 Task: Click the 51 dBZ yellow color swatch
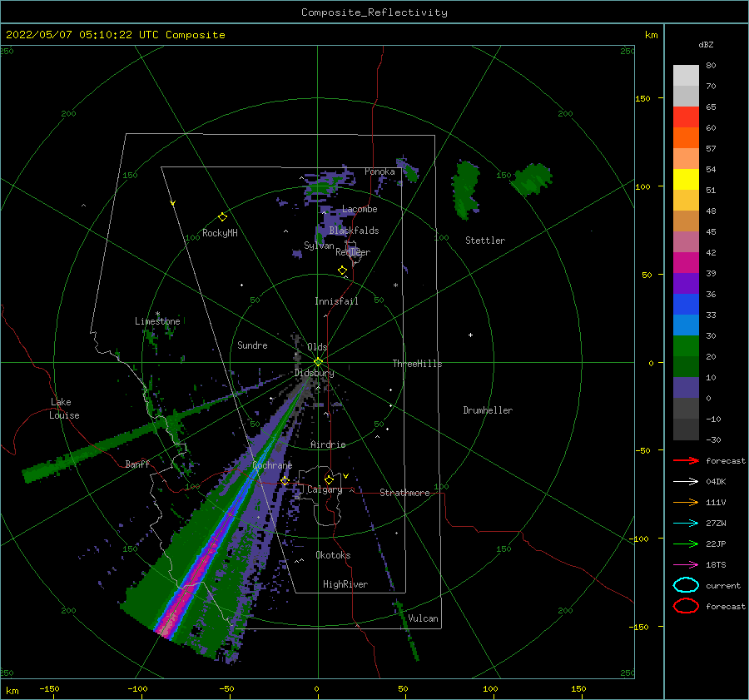[x=686, y=180]
